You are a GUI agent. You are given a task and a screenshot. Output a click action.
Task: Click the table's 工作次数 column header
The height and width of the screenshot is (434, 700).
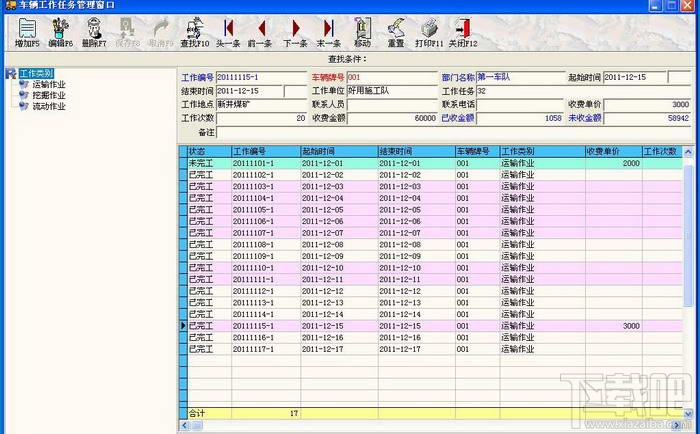(662, 151)
